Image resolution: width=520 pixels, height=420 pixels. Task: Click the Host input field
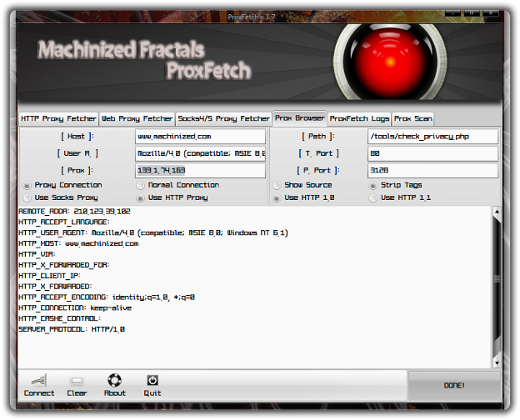200,136
